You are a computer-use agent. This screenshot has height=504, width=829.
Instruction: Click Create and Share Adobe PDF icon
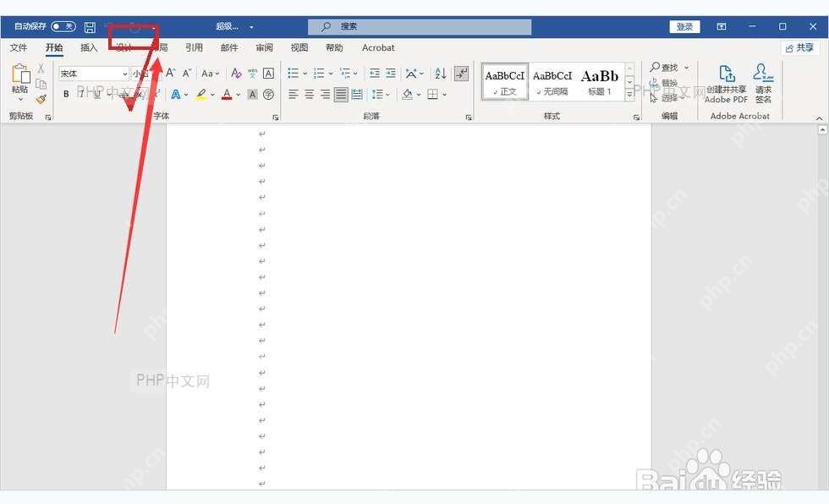727,84
